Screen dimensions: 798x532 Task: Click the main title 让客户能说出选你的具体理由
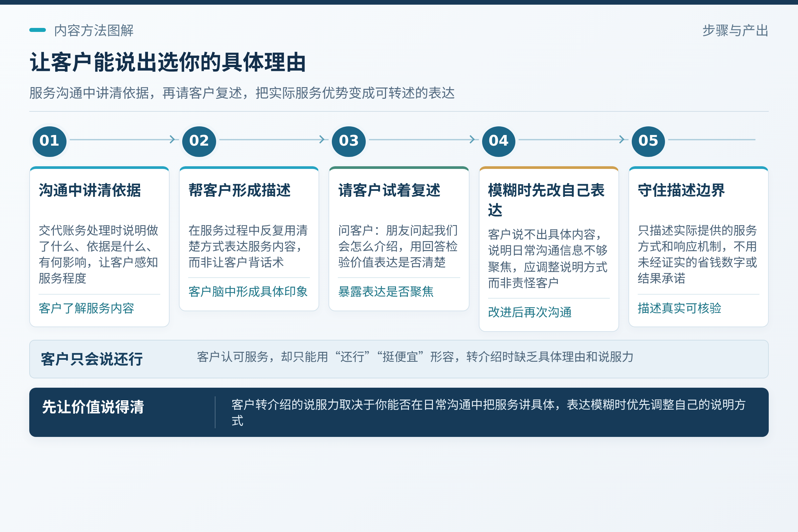point(168,63)
